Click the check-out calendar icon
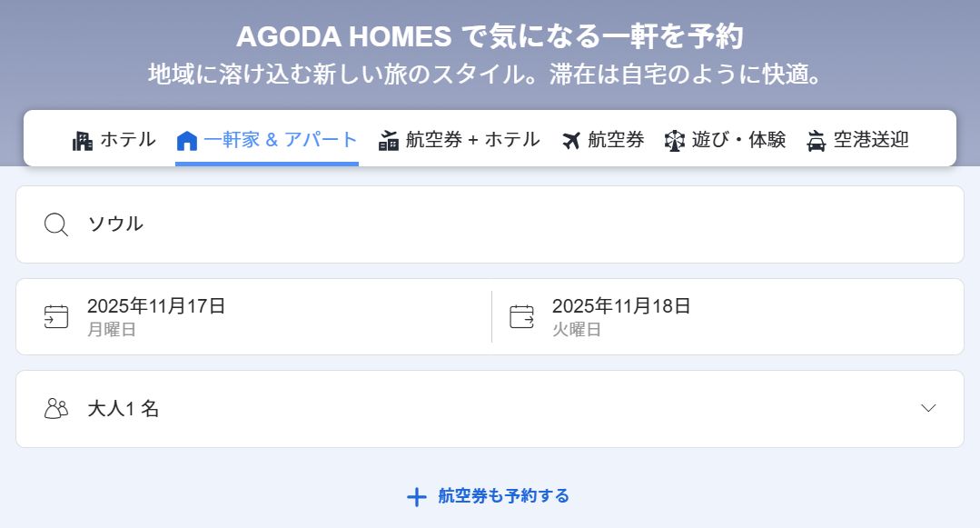This screenshot has height=528, width=980. tap(521, 316)
